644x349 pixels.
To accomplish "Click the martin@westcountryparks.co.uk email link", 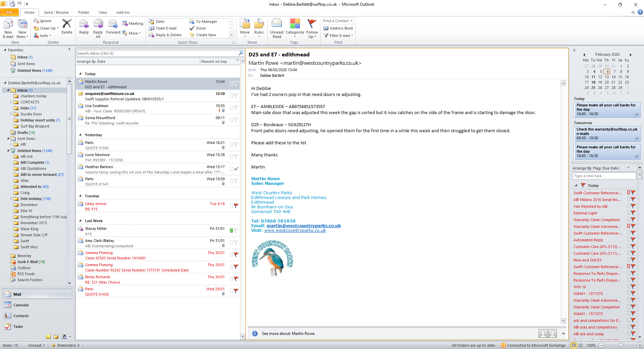I will tap(304, 226).
